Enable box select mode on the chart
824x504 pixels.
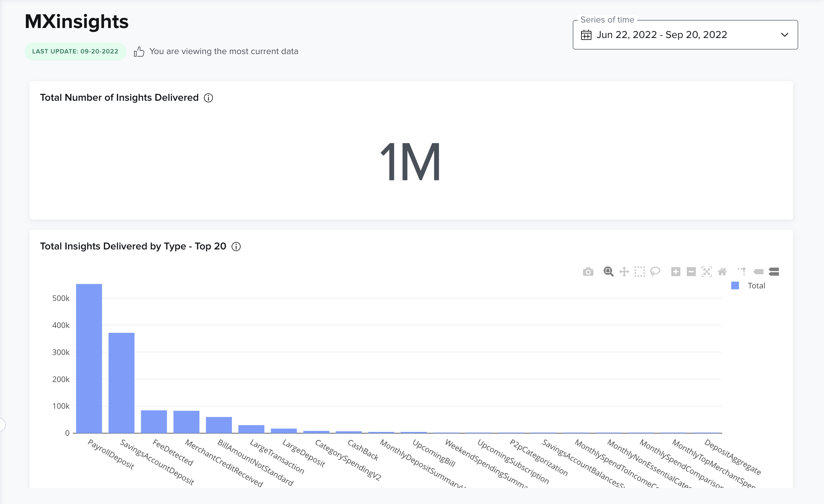tap(639, 272)
